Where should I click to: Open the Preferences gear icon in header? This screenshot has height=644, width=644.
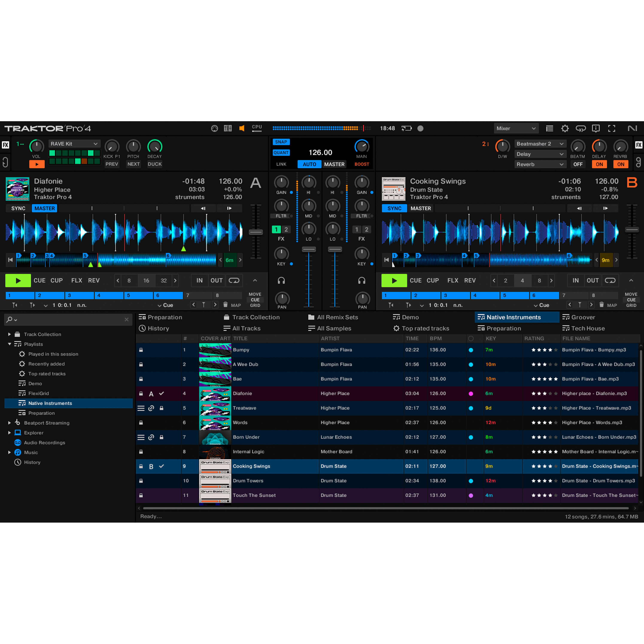(x=565, y=128)
